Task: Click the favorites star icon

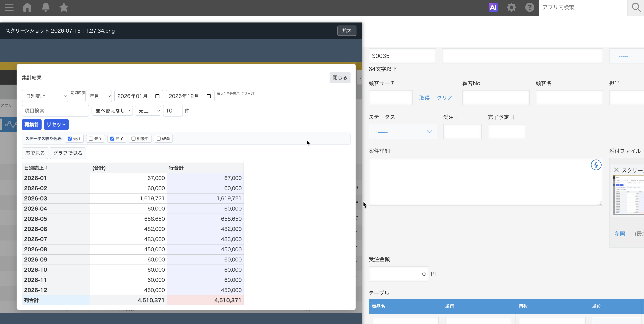Action: click(x=64, y=7)
